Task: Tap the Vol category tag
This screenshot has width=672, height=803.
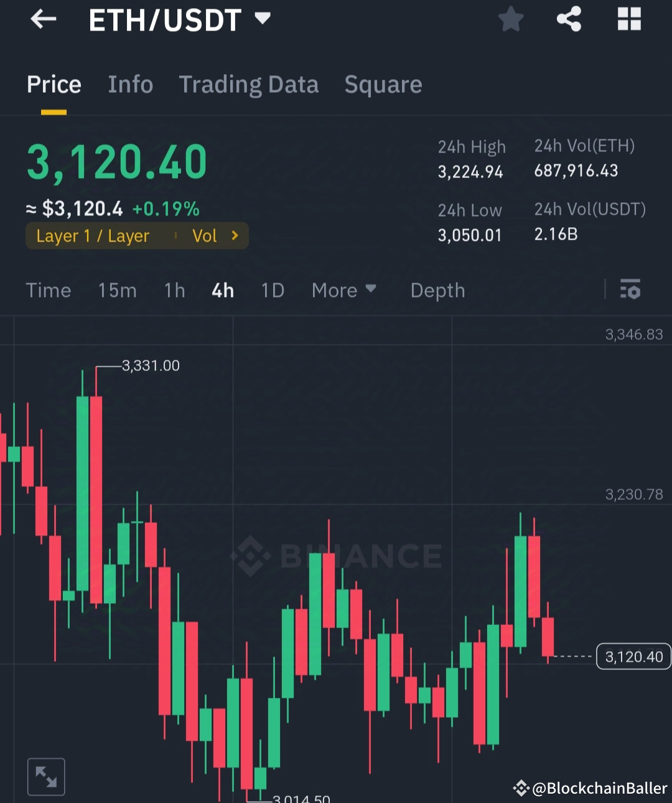Action: tap(205, 235)
